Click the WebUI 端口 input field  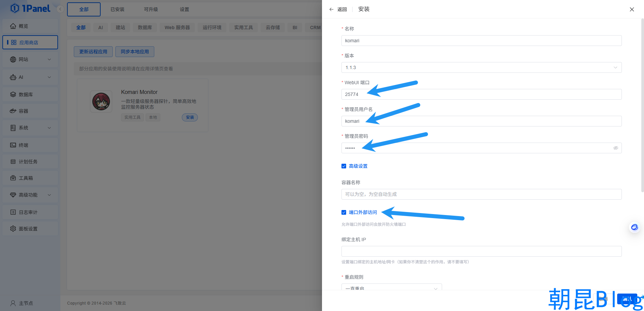481,94
